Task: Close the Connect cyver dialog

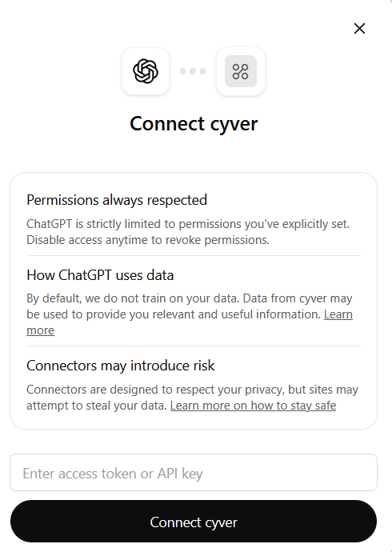Action: click(x=359, y=29)
